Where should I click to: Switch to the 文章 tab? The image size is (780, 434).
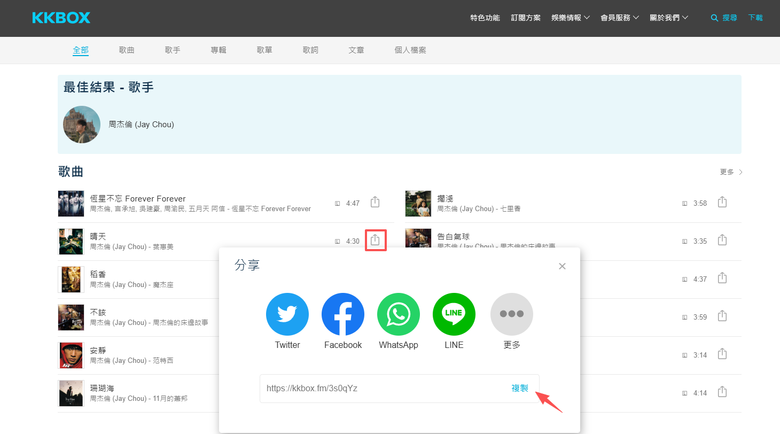click(x=356, y=50)
